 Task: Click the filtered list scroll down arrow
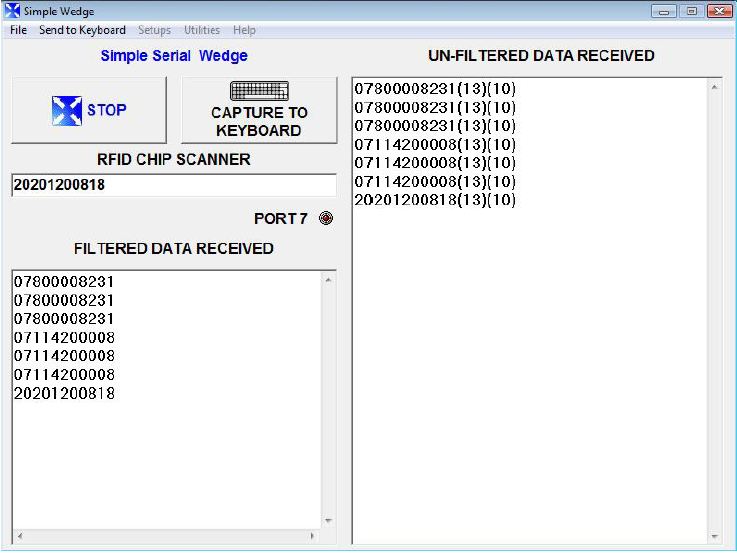click(328, 521)
